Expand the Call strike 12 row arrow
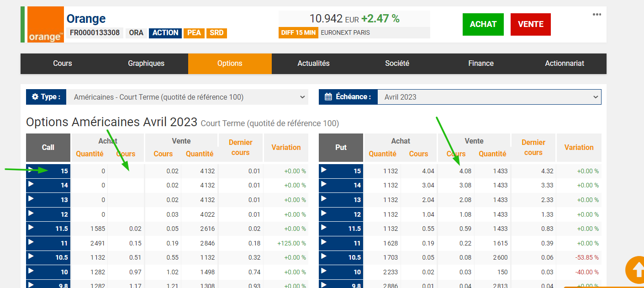Viewport: 644px width, 288px height. (x=31, y=213)
